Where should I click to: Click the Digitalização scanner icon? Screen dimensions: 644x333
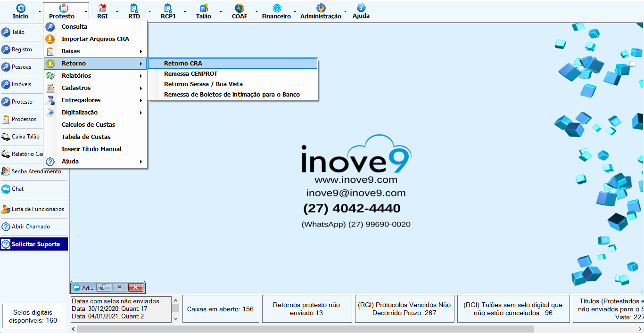click(50, 113)
